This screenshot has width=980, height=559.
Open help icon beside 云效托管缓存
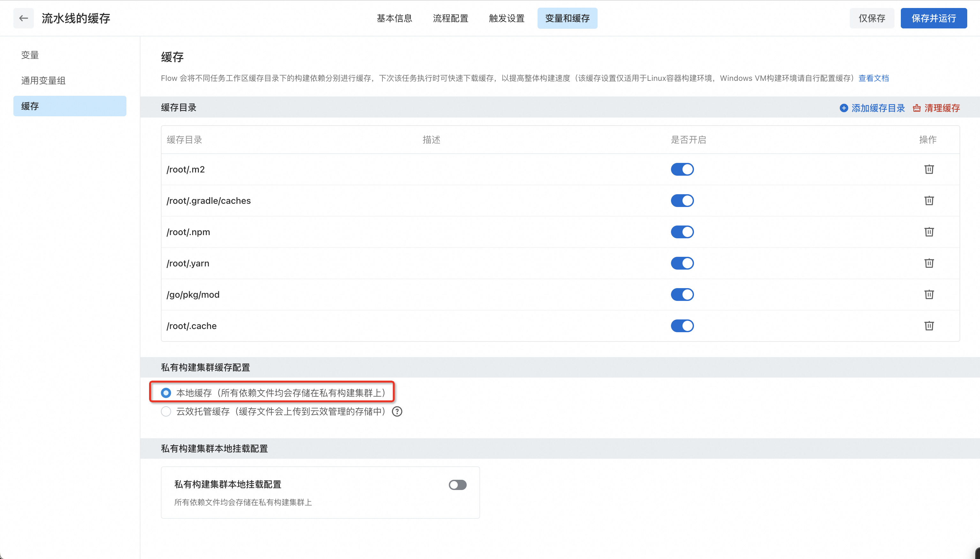coord(397,411)
